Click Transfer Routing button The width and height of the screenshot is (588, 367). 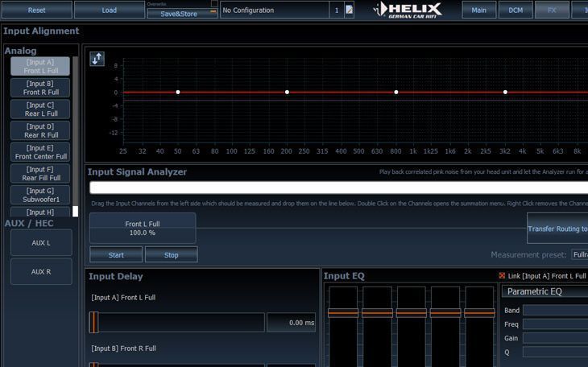[x=557, y=229]
